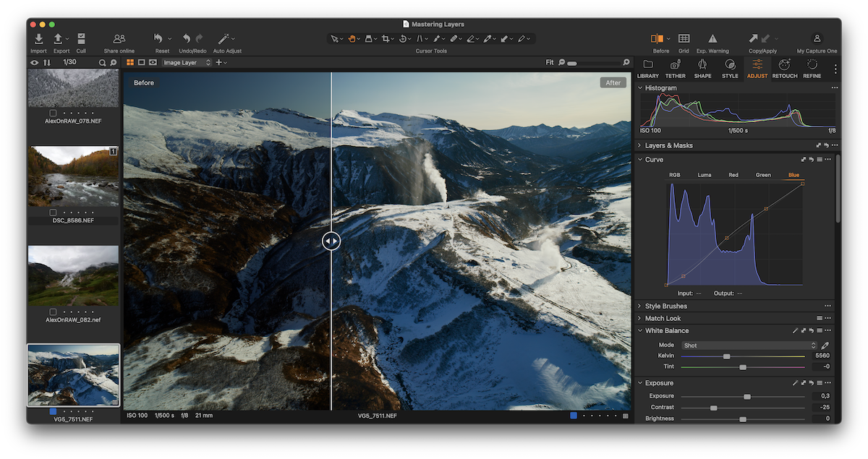
Task: Show the Grid overlay
Action: coord(684,39)
